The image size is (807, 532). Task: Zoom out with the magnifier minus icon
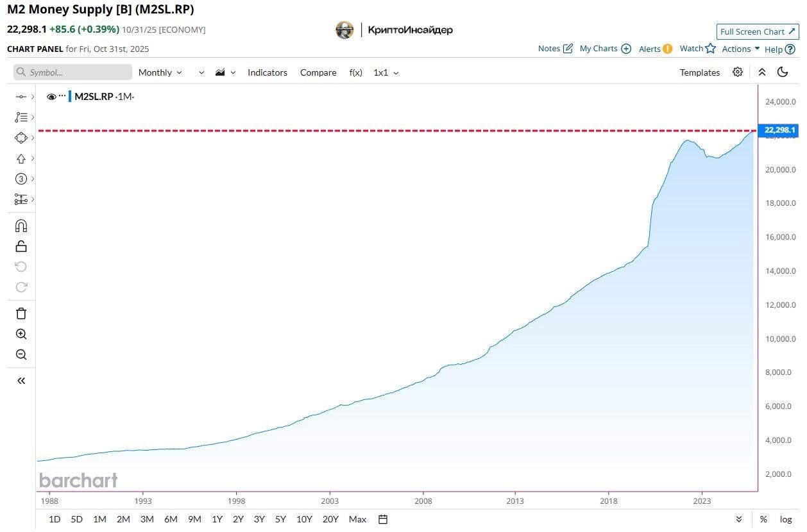[21, 354]
